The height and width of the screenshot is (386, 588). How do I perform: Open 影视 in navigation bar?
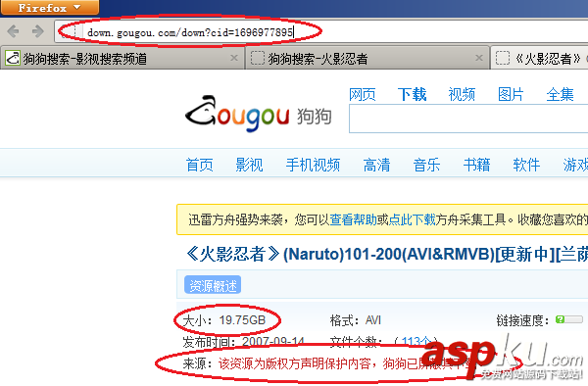[x=249, y=165]
